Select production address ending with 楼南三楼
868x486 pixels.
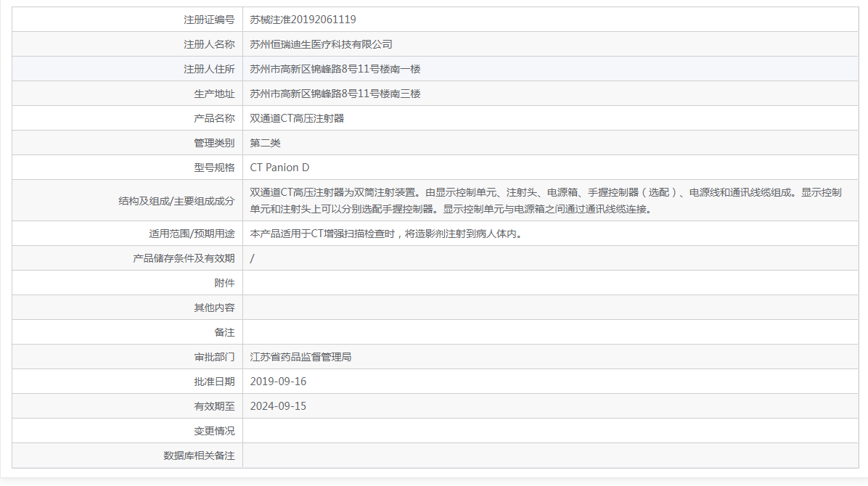point(335,94)
